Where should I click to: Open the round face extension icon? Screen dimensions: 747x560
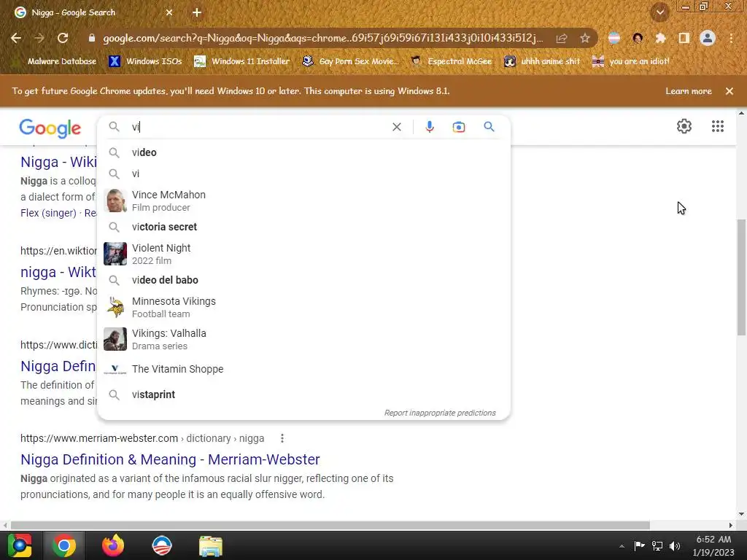(x=638, y=38)
